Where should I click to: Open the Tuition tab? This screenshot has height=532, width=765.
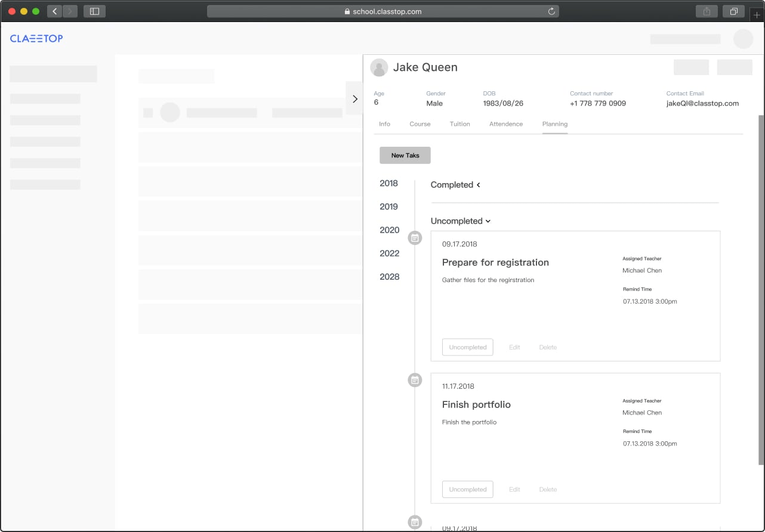[x=460, y=124]
